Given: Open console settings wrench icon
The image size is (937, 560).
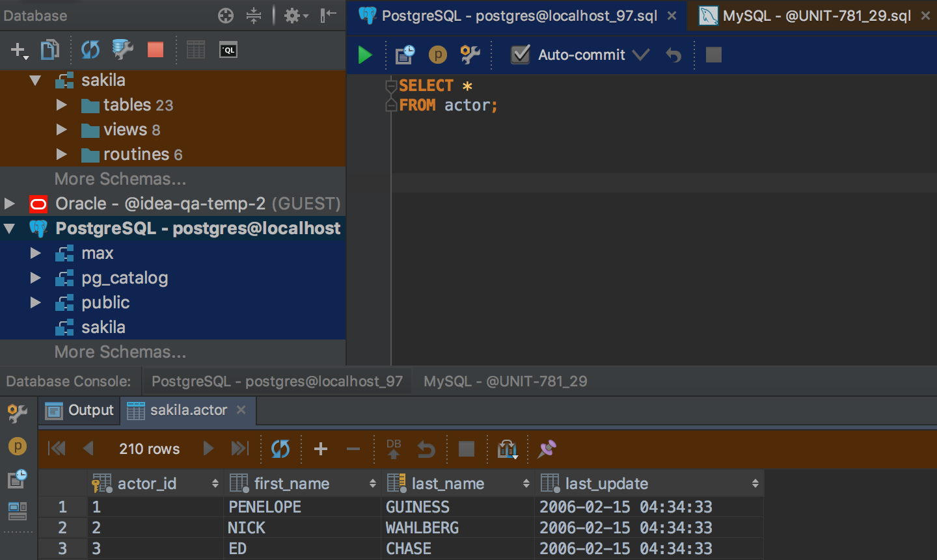Looking at the screenshot, I should pyautogui.click(x=470, y=55).
